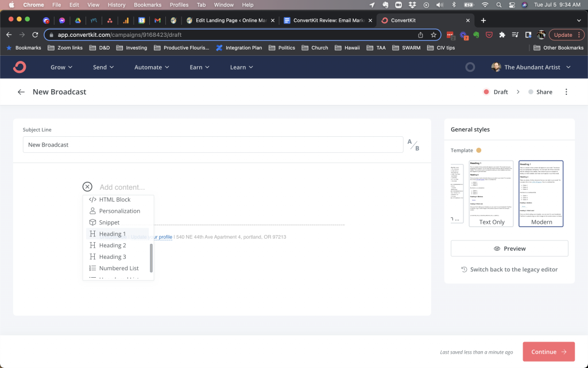
Task: Select Heading 1 from content menu
Action: tap(118, 234)
